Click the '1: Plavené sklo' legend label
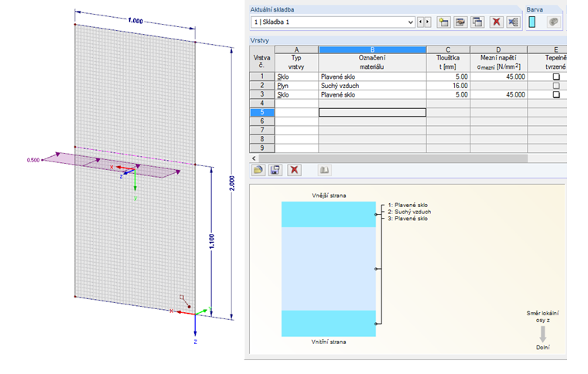Viewport: 588px width, 374px height. [x=408, y=205]
